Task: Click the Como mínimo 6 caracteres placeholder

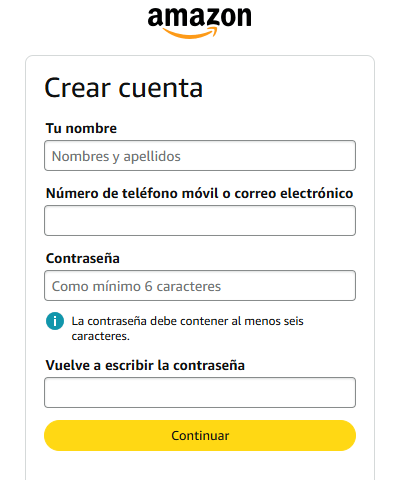Action: (x=136, y=286)
